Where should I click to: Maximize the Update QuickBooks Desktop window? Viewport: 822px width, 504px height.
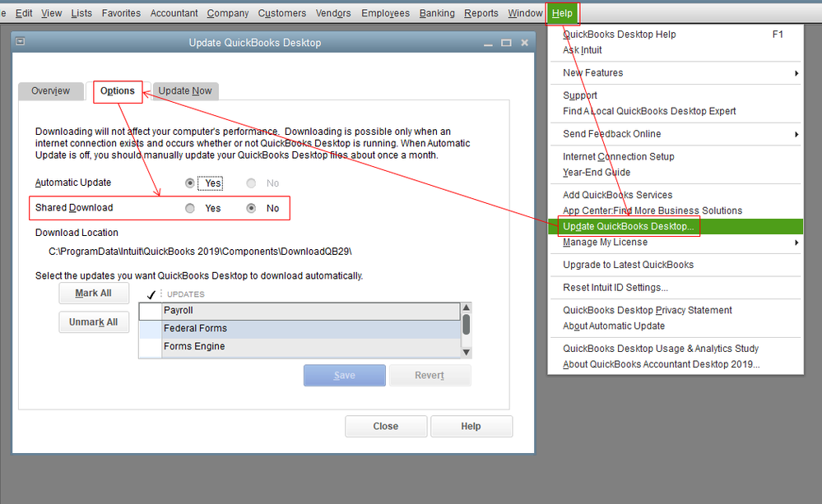coord(506,43)
